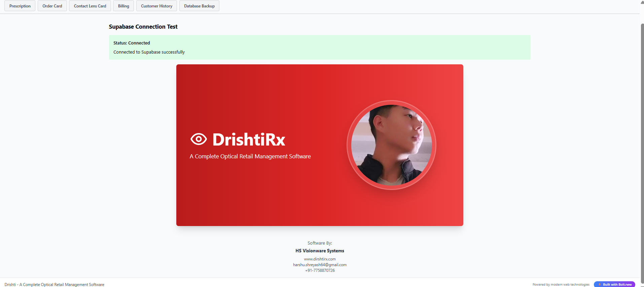The height and width of the screenshot is (287, 644).
Task: Open the Prescription tab
Action: (20, 6)
